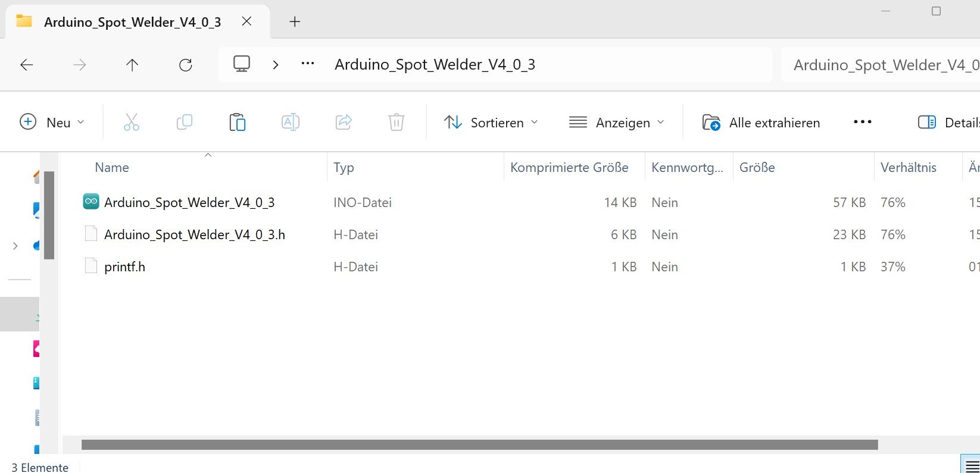The image size is (980, 473).
Task: Click the 57 KB size cell
Action: [x=849, y=203]
